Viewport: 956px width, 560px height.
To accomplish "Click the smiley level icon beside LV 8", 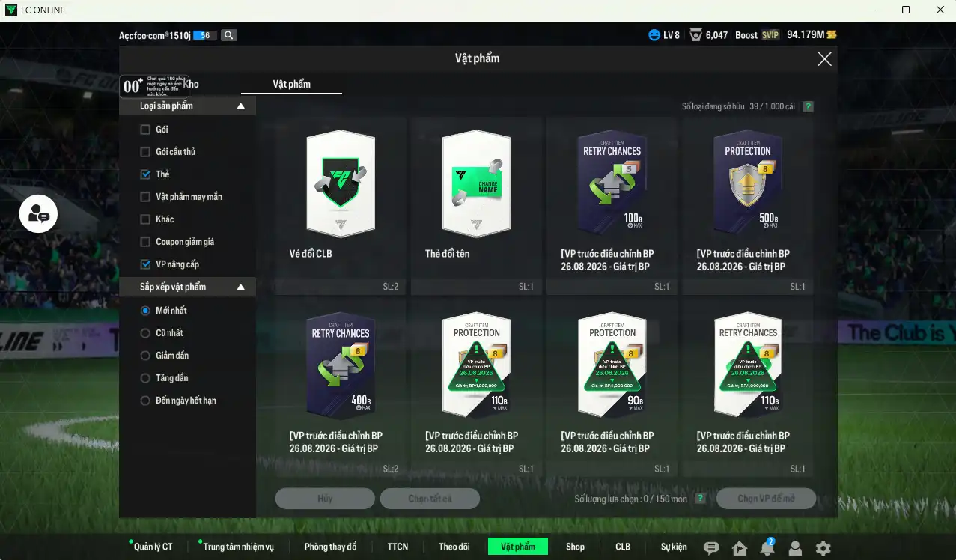I will pos(654,35).
